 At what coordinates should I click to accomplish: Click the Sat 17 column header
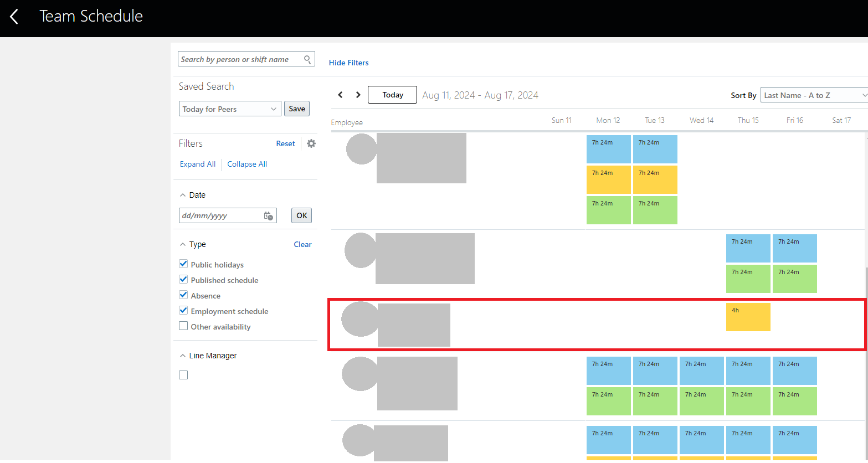tap(841, 120)
